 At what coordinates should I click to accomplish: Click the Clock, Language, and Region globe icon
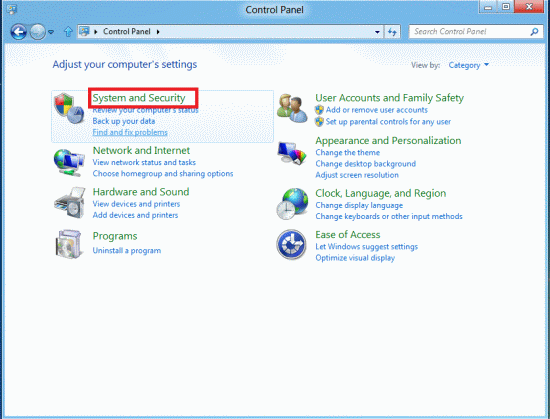pos(292,204)
